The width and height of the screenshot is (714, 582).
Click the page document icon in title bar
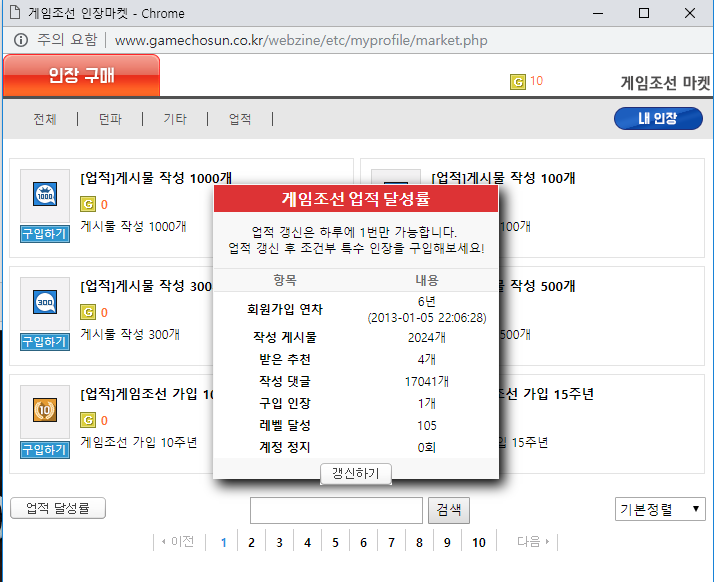(14, 13)
